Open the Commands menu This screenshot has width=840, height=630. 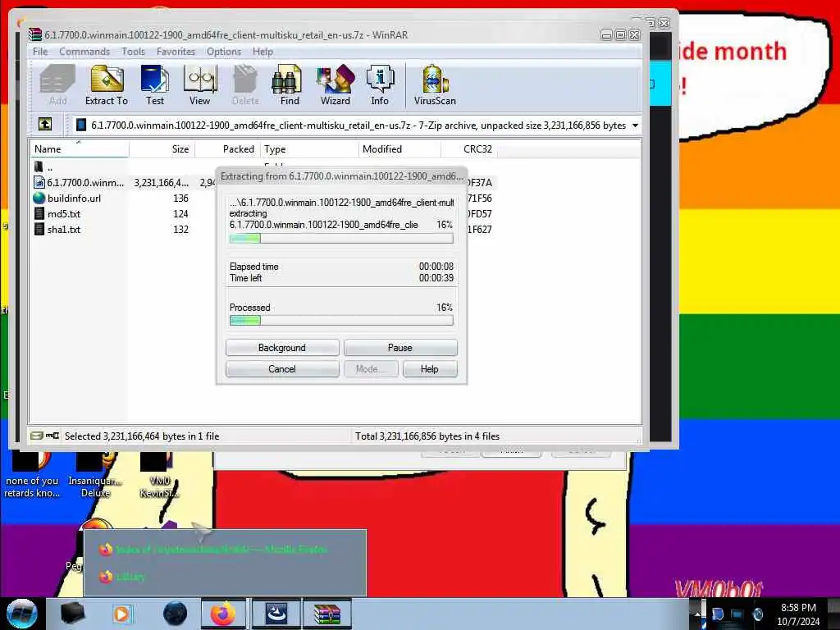84,52
